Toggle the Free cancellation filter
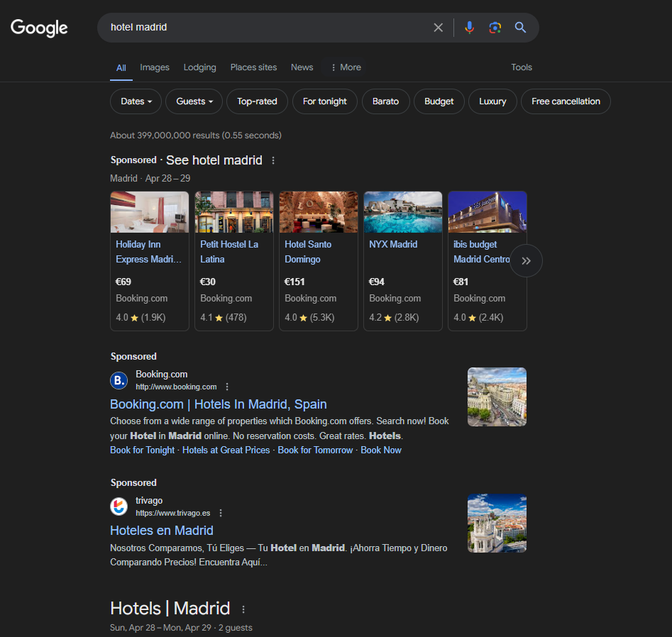The width and height of the screenshot is (672, 637). tap(566, 101)
